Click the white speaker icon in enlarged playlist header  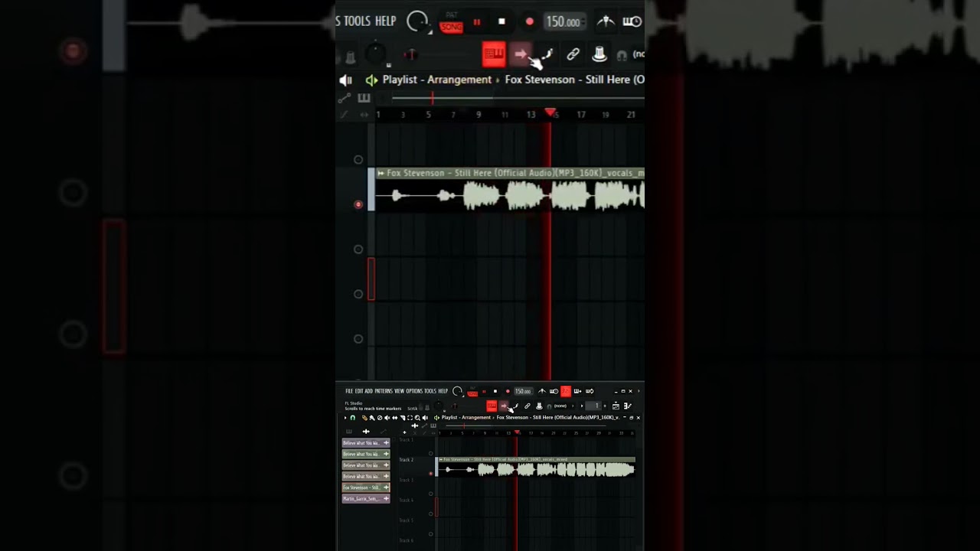click(346, 80)
